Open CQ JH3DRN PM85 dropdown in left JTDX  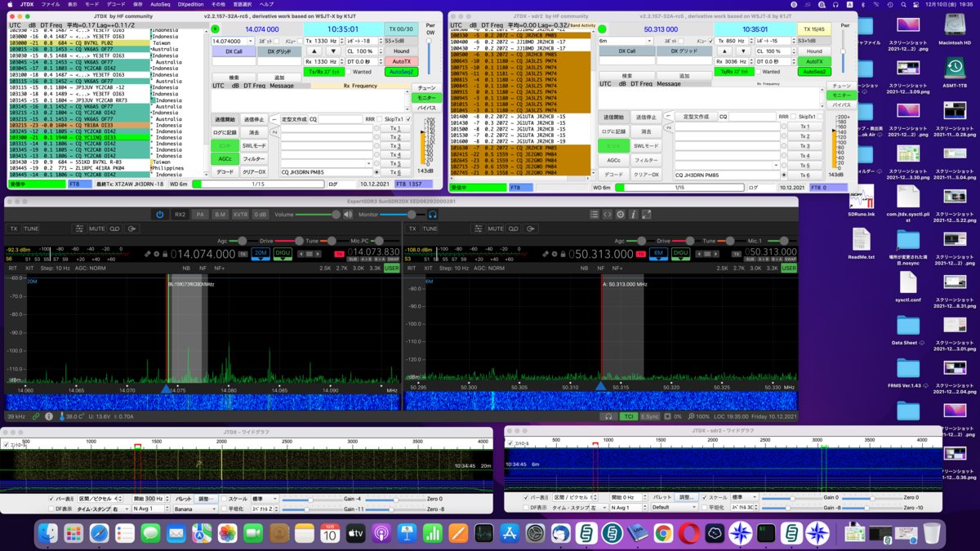pyautogui.click(x=326, y=172)
